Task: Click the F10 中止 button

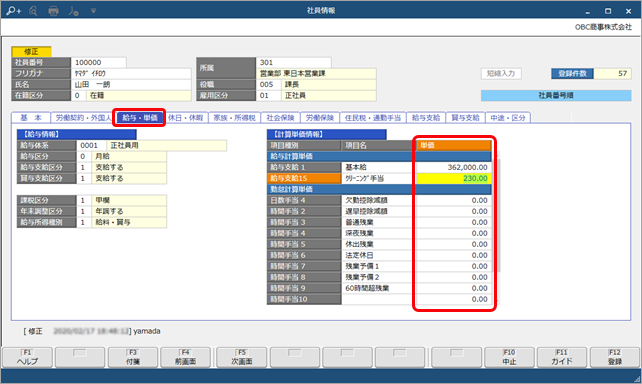Action: (x=509, y=357)
